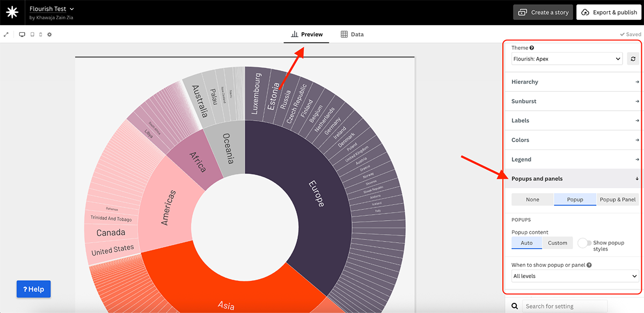Switch to the Data tab
The image size is (644, 313).
pos(352,33)
